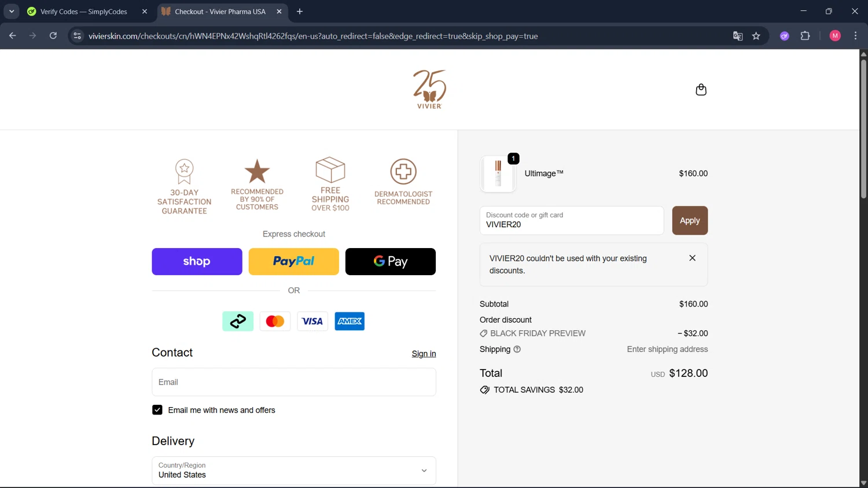Focus the Email input field
Viewport: 868px width, 488px height.
pos(294,382)
